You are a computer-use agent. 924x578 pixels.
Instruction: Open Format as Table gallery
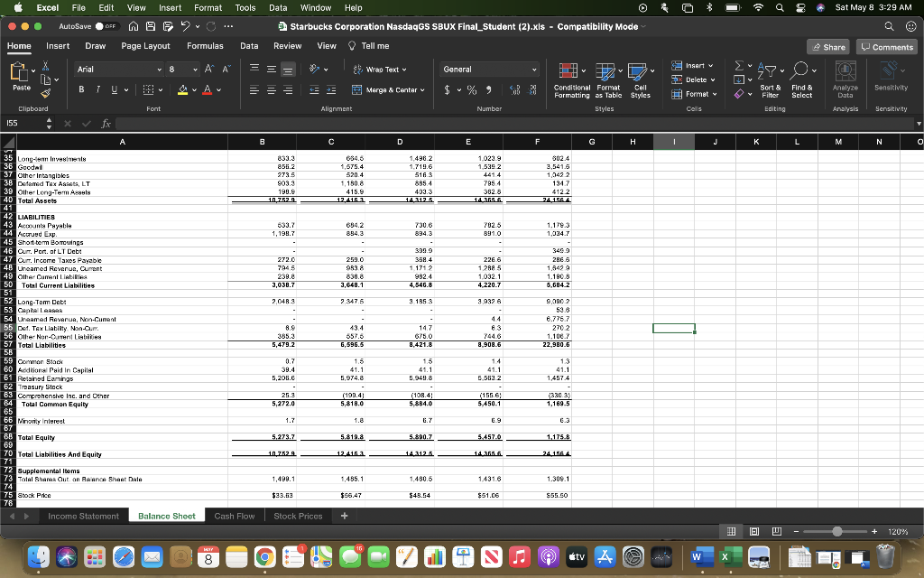click(x=609, y=80)
